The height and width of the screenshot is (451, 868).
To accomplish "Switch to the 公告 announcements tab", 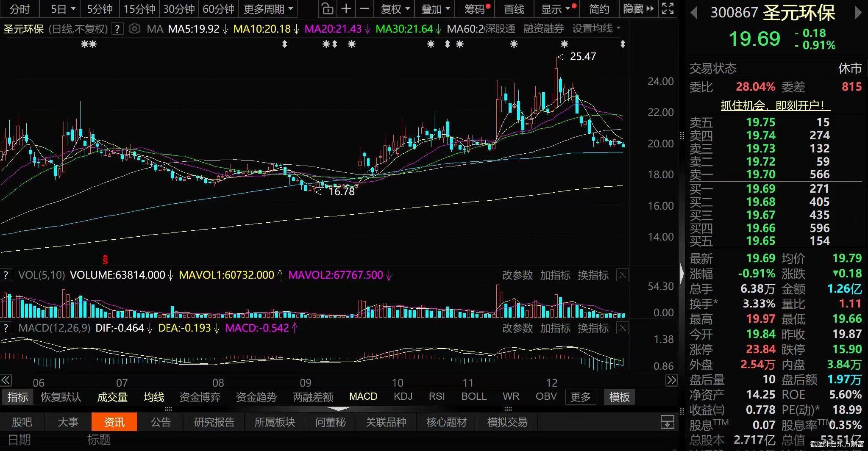I will [x=161, y=422].
